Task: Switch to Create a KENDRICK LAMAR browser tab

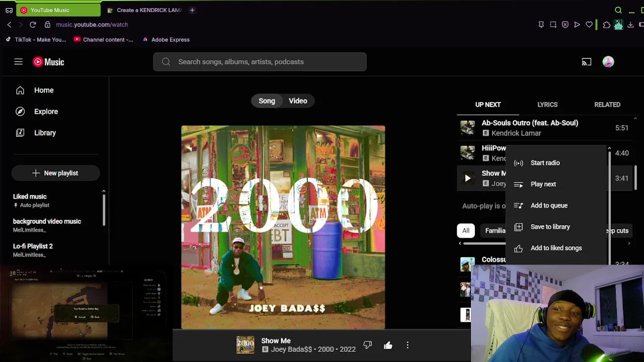Action: 145,10
